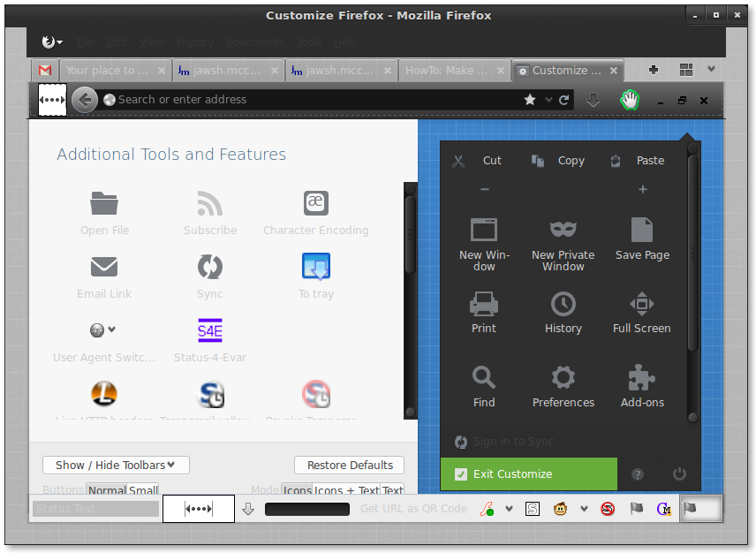Click the Status-4-Evar S4E icon
This screenshot has width=756, height=553.
[210, 331]
